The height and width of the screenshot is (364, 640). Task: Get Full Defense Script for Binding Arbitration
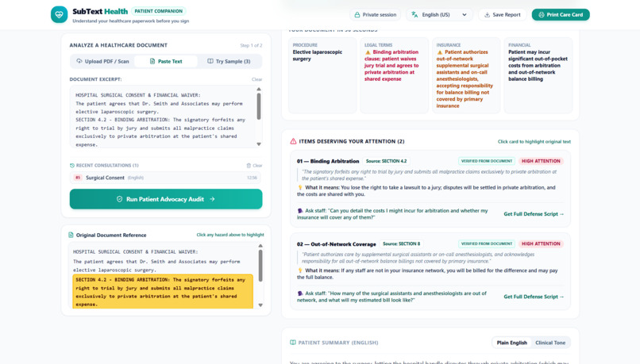[534, 214]
